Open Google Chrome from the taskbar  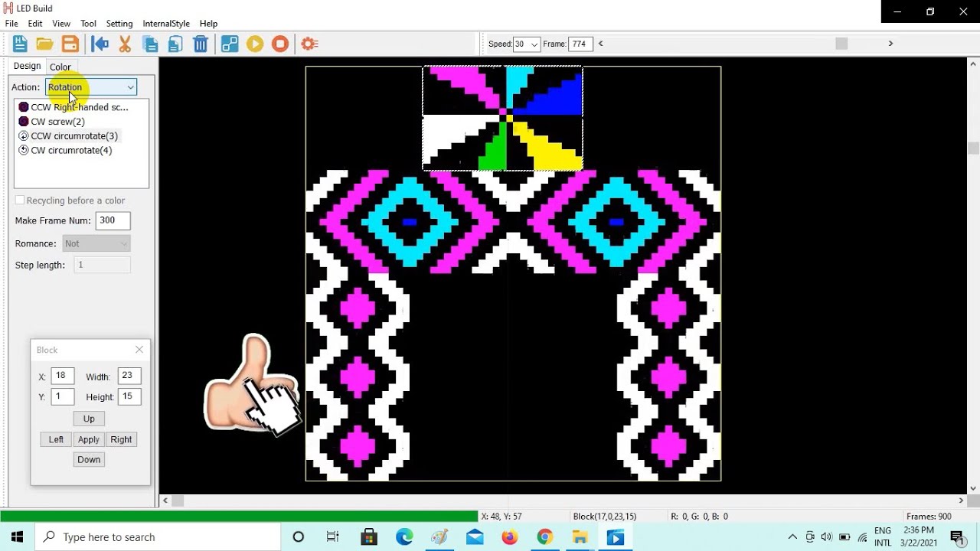(544, 537)
